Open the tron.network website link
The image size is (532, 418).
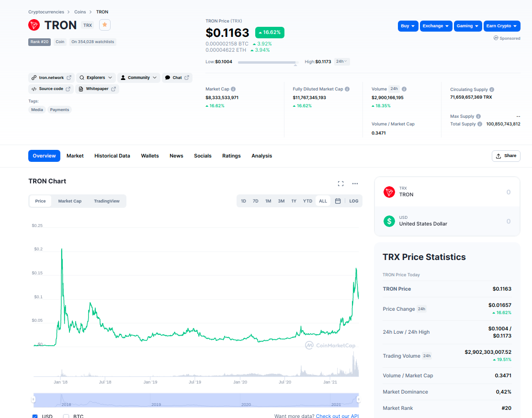51,78
